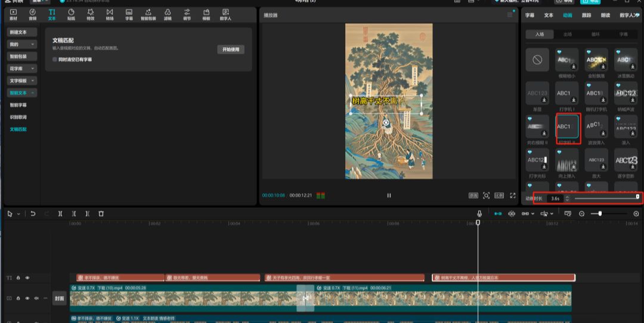The width and height of the screenshot is (644, 323).
Task: Click the undo arrow in timeline toolbar
Action: pos(33,214)
